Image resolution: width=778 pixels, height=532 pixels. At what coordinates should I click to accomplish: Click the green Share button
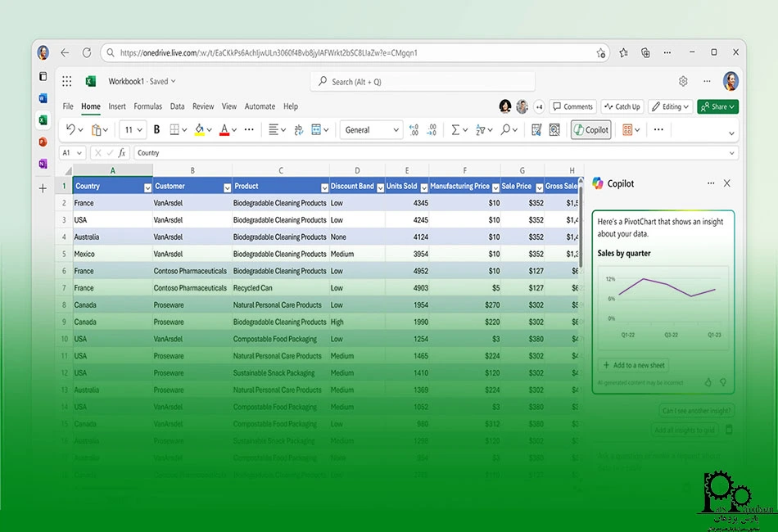717,106
